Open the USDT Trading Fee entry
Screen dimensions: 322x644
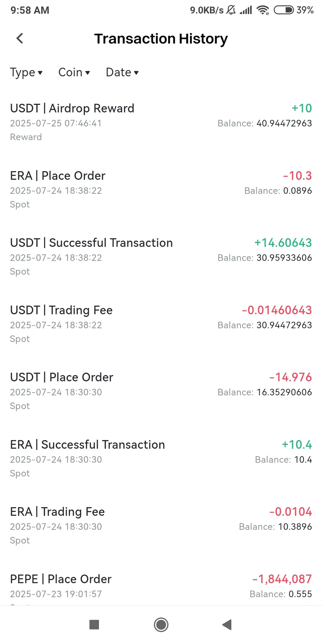[161, 324]
